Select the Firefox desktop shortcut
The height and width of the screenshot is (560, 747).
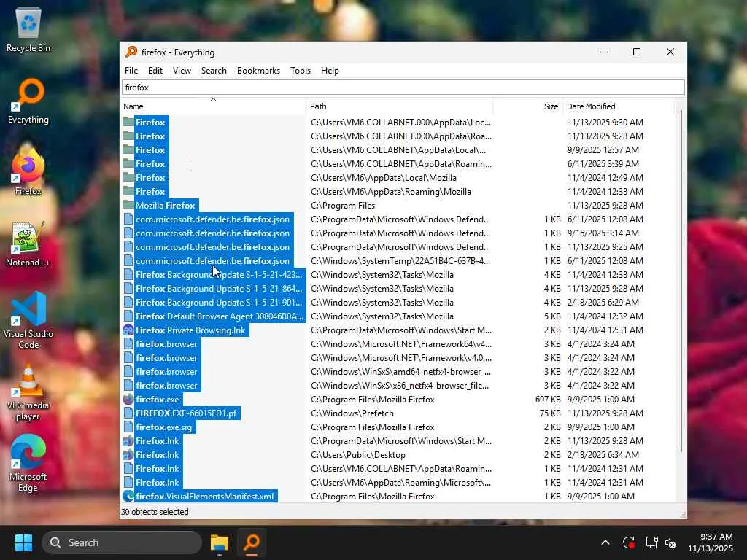coord(28,172)
